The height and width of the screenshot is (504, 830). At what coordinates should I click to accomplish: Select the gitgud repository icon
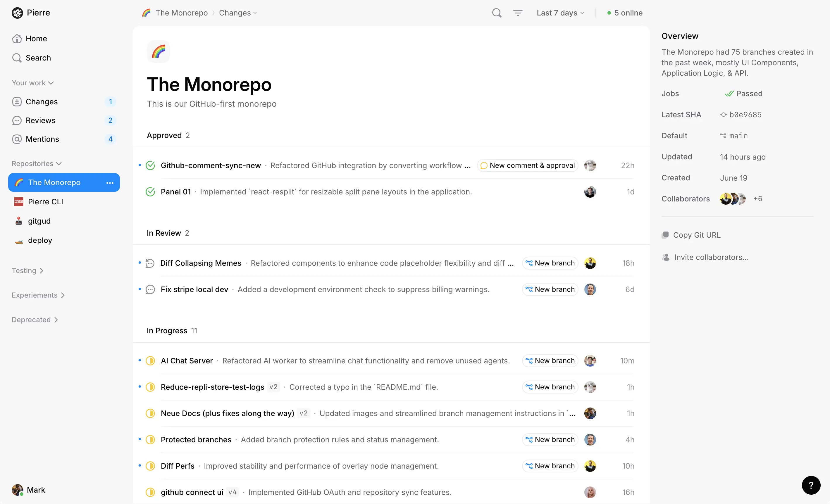18,221
